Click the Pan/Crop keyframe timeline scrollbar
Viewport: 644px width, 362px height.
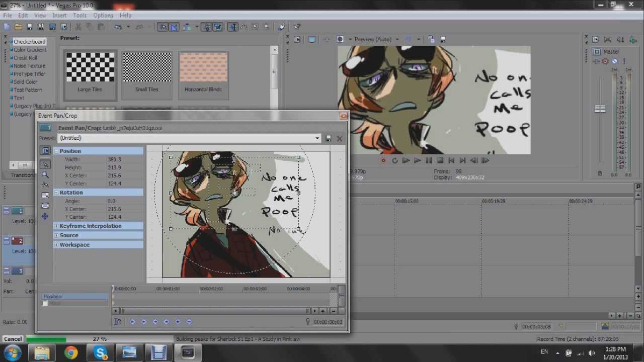215,311
